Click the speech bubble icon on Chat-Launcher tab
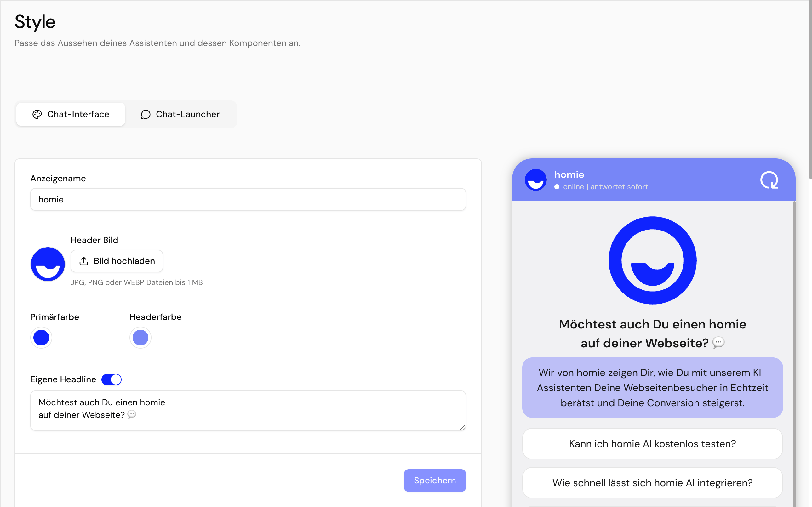812x507 pixels. (x=146, y=114)
